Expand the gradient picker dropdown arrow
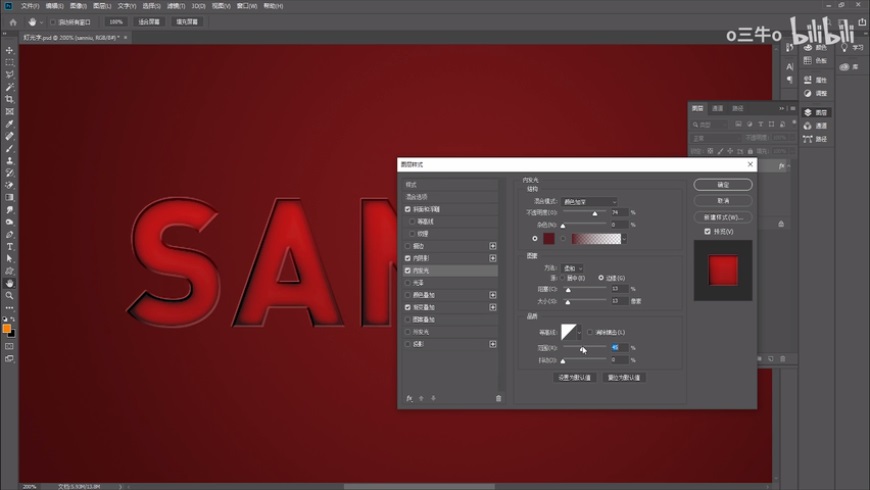 point(624,239)
